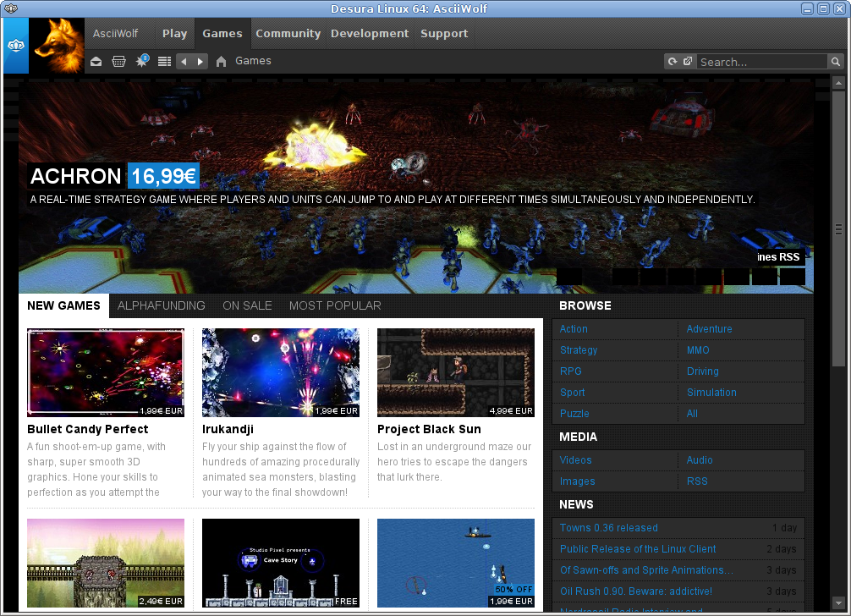Open the Audio media link
Screen dimensions: 851x616
pos(700,460)
